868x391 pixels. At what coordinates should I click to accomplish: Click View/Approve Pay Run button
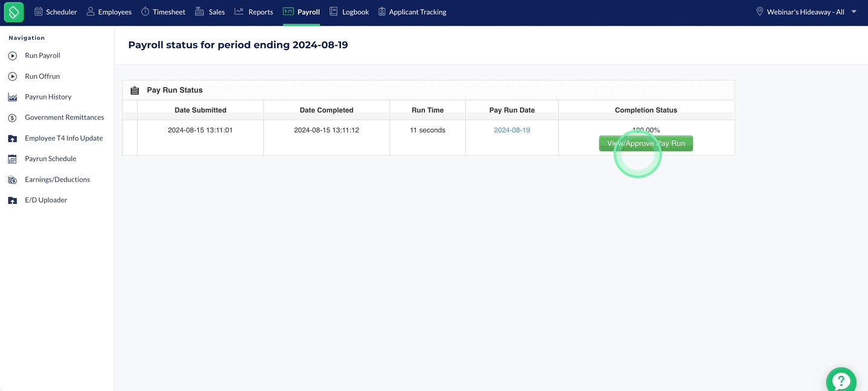(646, 144)
